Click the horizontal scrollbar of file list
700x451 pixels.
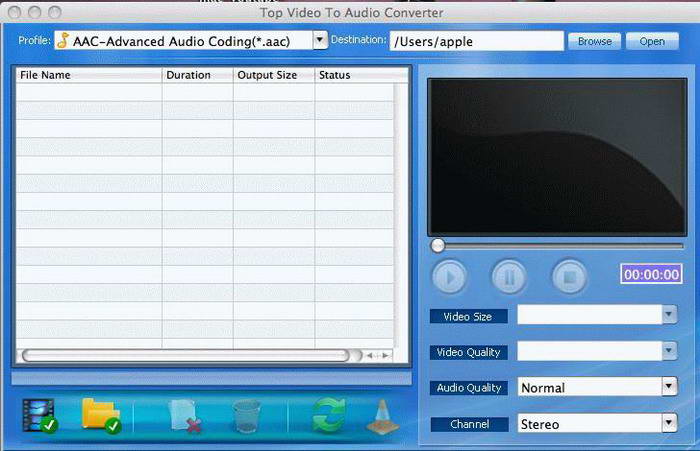[185, 355]
